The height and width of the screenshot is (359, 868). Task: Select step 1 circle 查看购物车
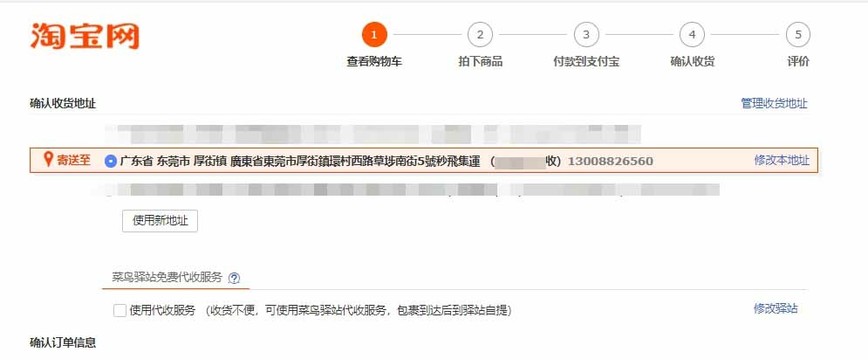[374, 35]
